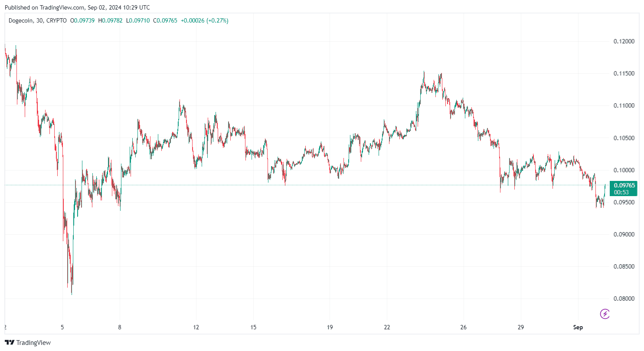This screenshot has width=644, height=351.
Task: Click the change value +0.00026 (+0.27%)
Action: click(x=204, y=20)
